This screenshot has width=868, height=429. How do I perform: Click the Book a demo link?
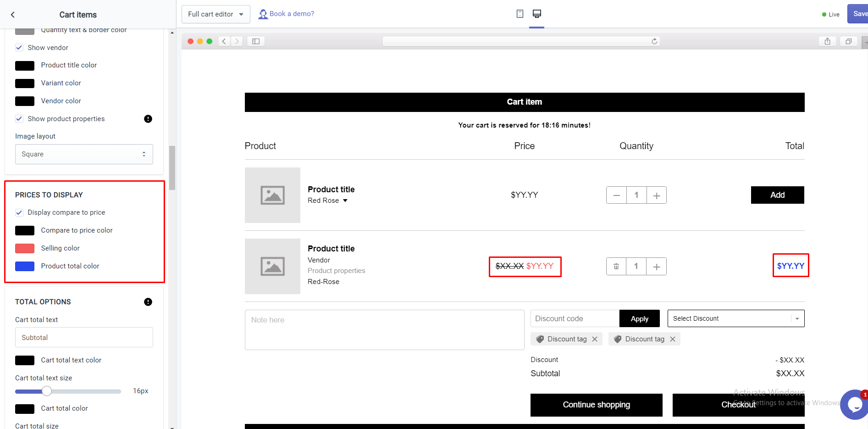click(292, 14)
